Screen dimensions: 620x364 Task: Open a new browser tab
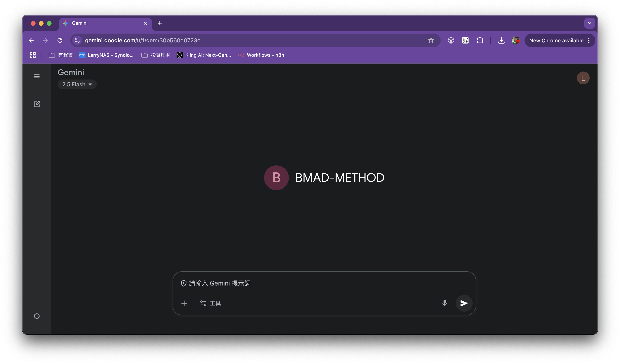coord(160,23)
